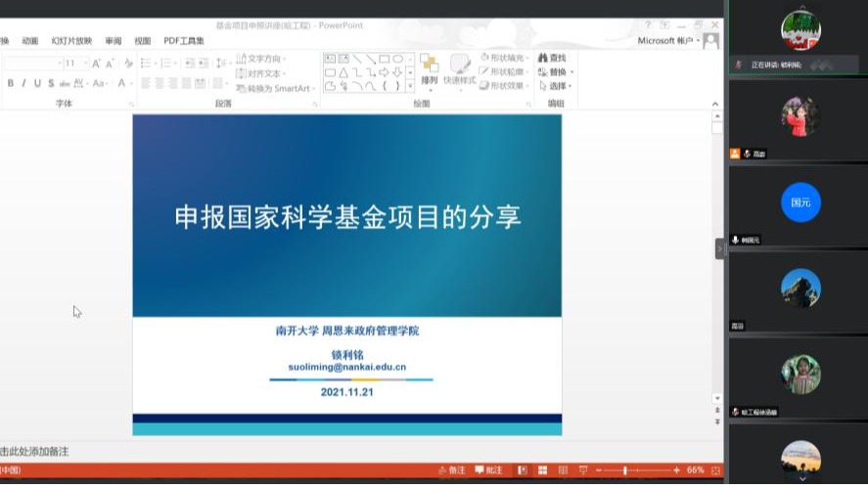The width and height of the screenshot is (868, 488).
Task: Open 快速样式 quick styles gallery
Action: coord(459,70)
